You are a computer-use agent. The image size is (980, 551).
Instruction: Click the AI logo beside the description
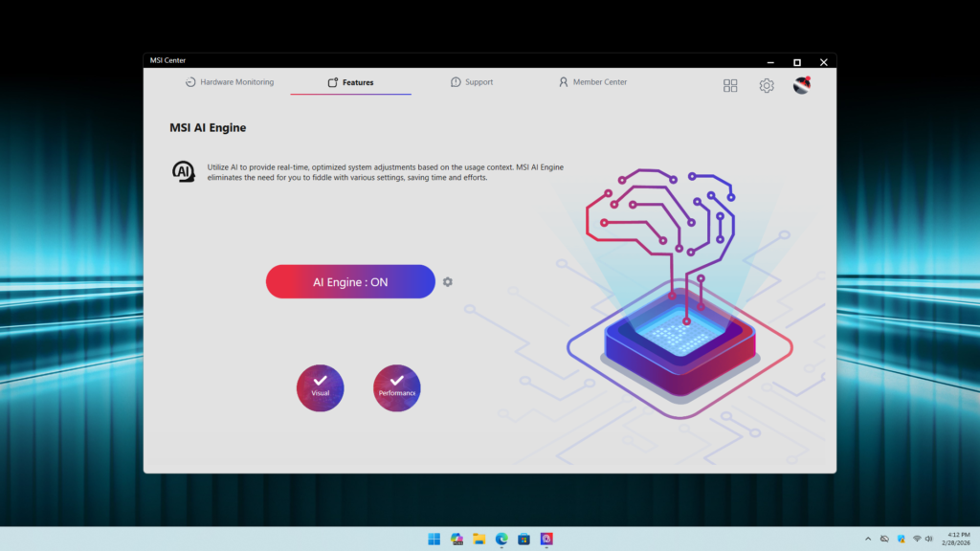tap(183, 171)
